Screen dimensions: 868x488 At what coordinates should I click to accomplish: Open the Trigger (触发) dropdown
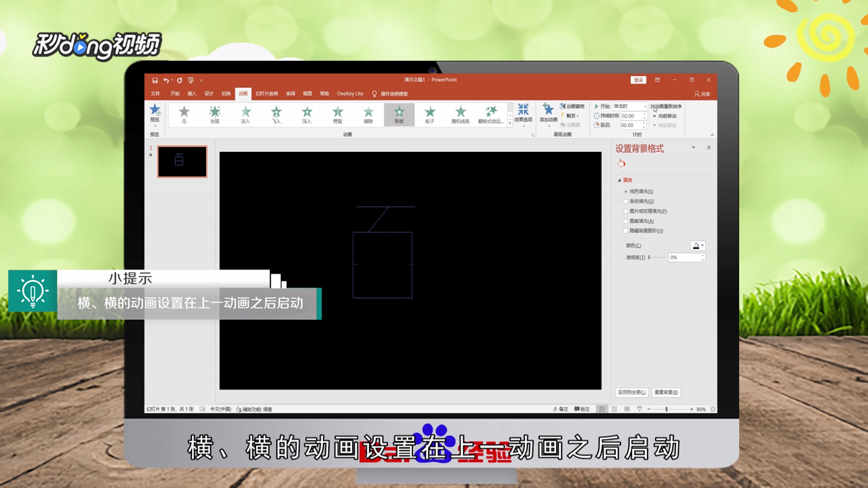pyautogui.click(x=570, y=116)
